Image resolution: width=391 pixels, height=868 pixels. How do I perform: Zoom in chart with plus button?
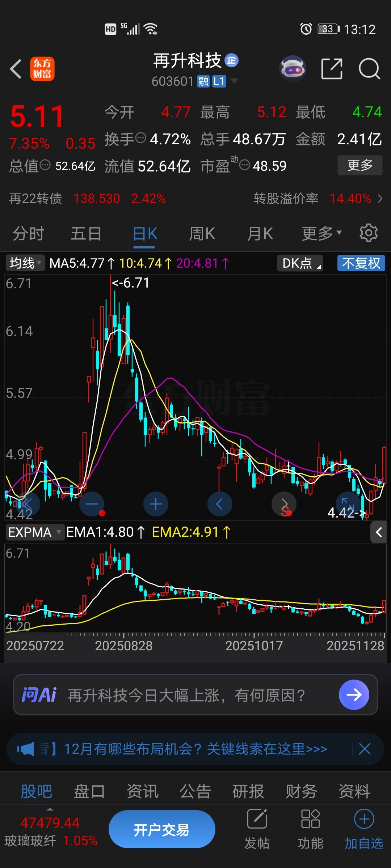[x=156, y=504]
